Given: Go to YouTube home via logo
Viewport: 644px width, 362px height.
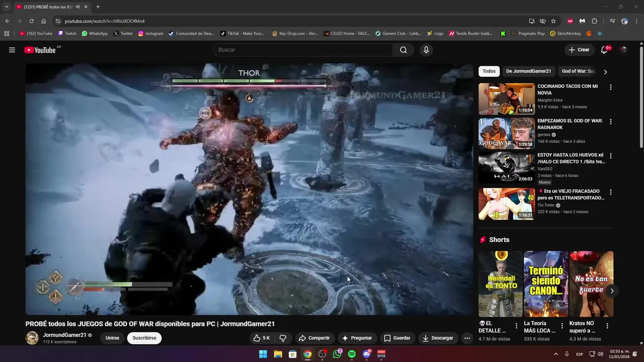Looking at the screenshot, I should click(x=40, y=50).
